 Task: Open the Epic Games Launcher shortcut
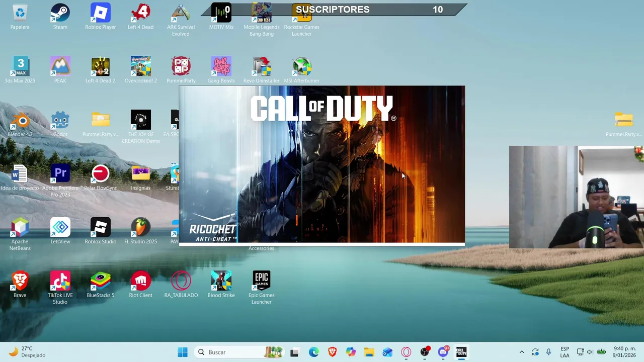coord(261,288)
